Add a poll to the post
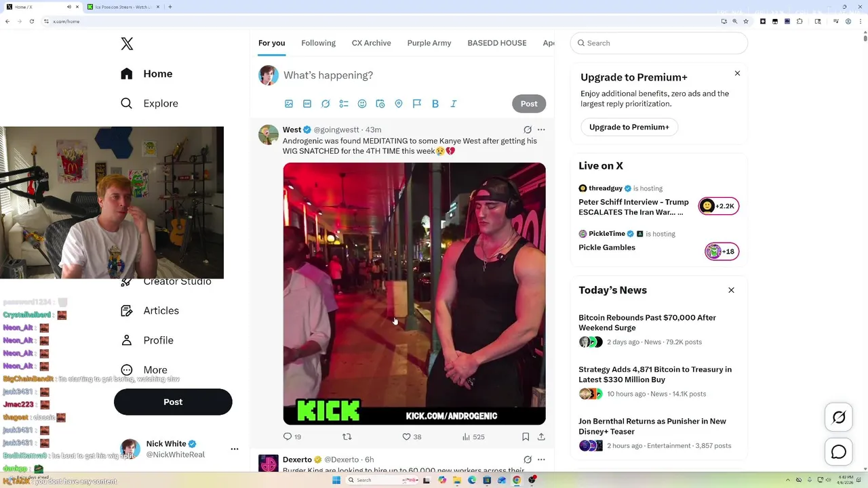 pyautogui.click(x=344, y=104)
